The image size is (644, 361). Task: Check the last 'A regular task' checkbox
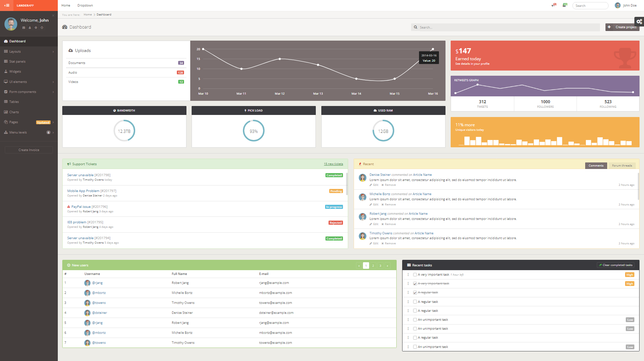[x=415, y=338]
